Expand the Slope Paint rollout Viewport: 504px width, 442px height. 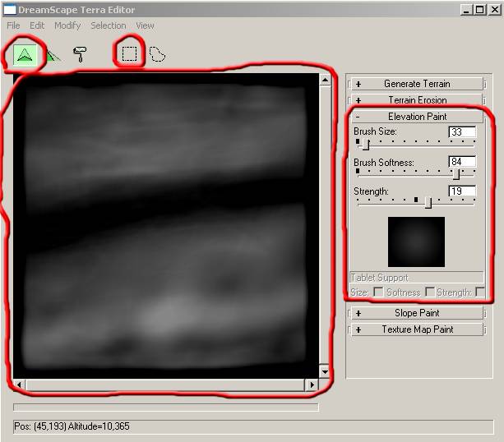(417, 313)
